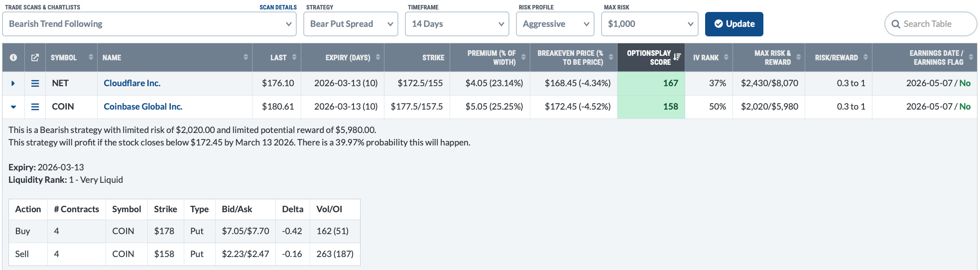Click the Update button

pyautogui.click(x=734, y=24)
